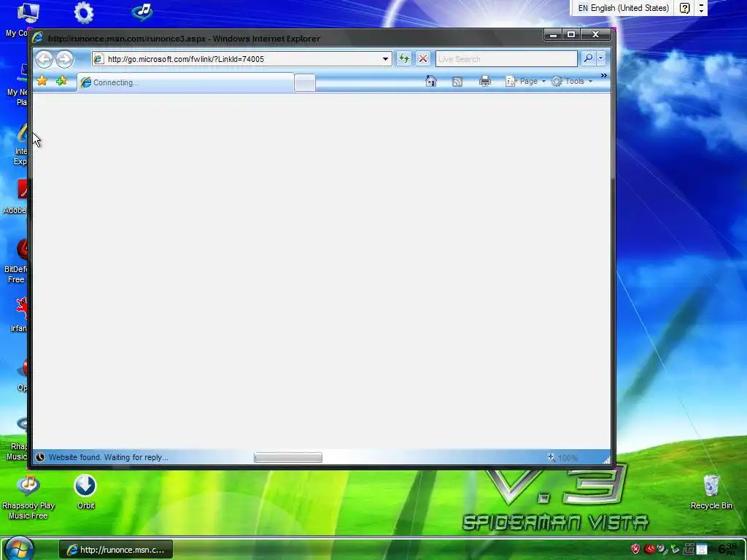Refresh the page with green arrows icon
Image resolution: width=747 pixels, height=560 pixels.
[403, 58]
